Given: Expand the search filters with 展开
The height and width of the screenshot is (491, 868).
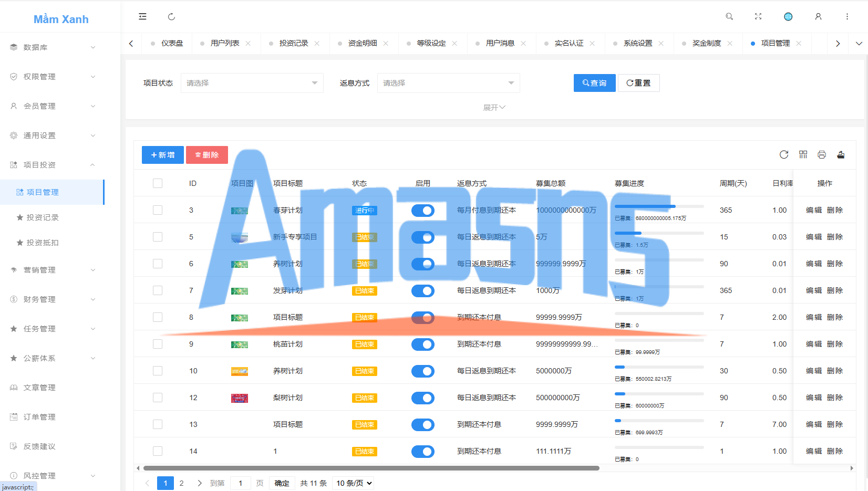Looking at the screenshot, I should pos(494,108).
